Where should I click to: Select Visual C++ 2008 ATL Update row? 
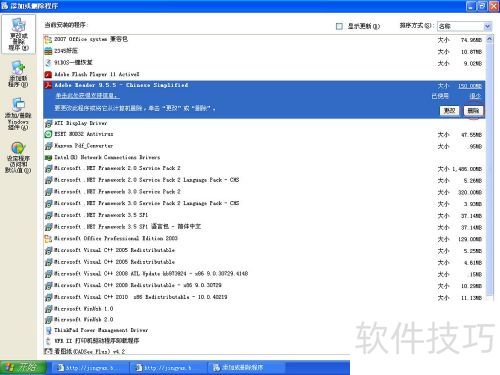tap(264, 274)
